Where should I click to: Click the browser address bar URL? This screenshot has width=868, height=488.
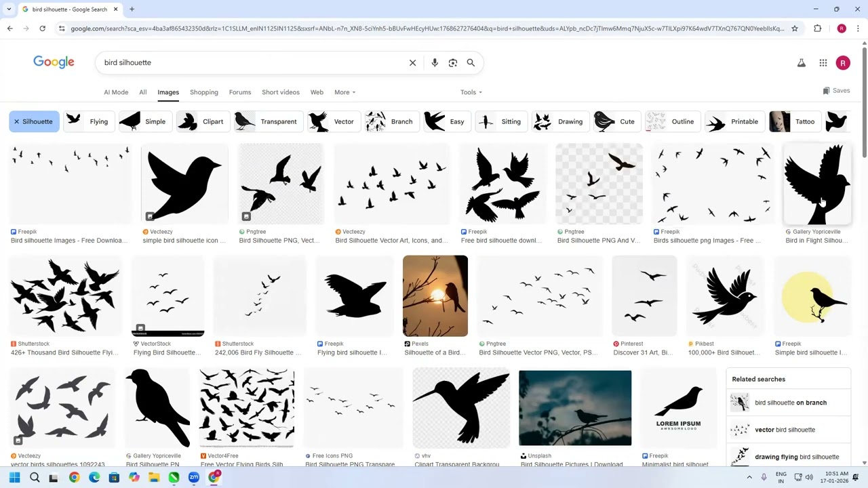[x=427, y=28]
